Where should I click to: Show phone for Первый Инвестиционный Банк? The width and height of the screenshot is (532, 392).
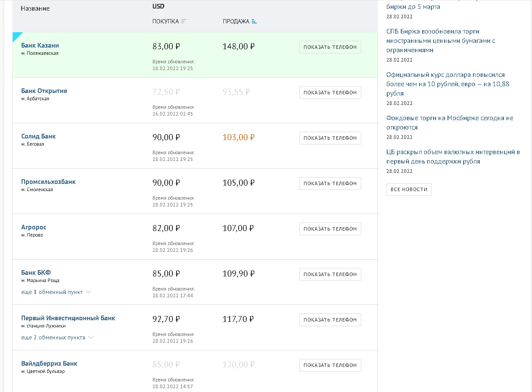330,320
